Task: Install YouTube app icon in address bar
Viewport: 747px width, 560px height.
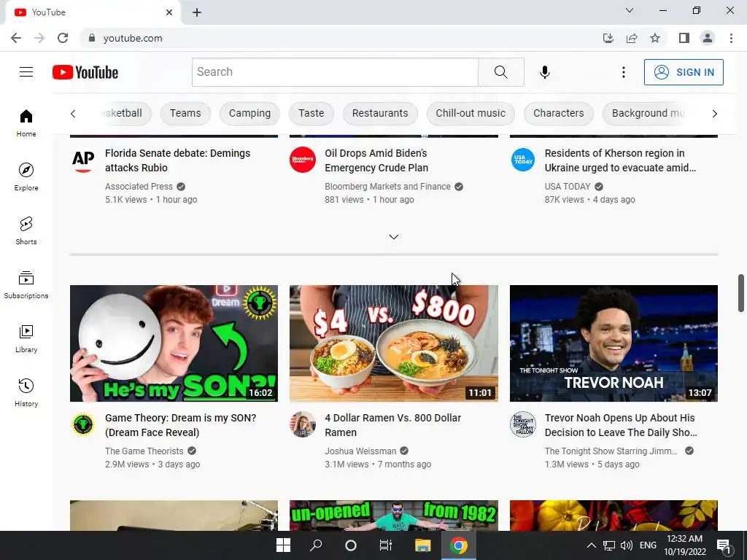Action: [608, 38]
